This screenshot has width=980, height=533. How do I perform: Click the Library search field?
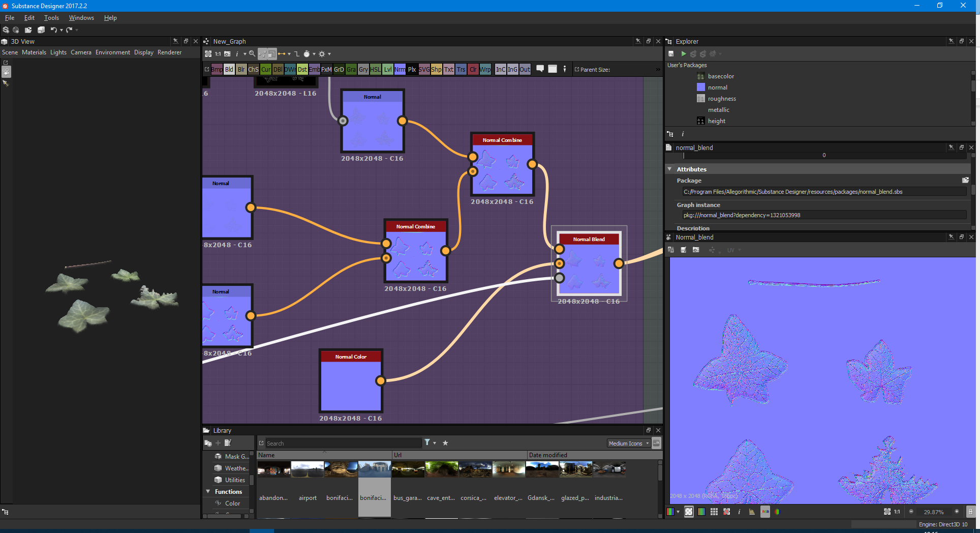[343, 443]
